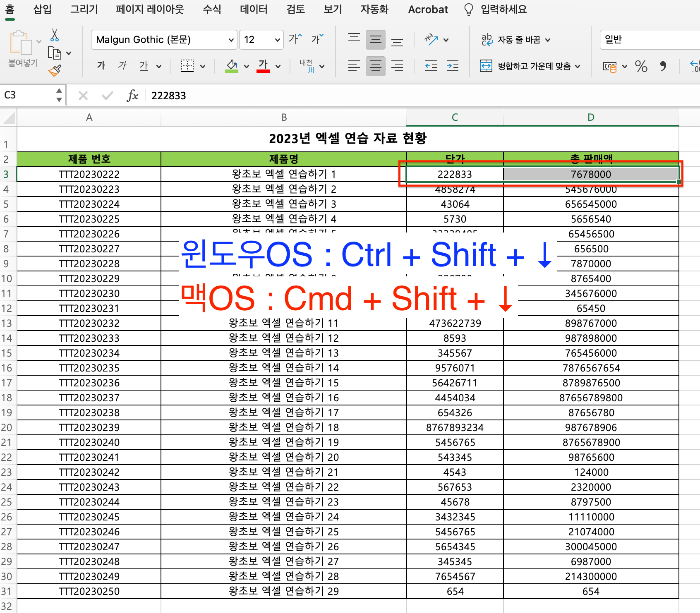Select cell TTT20230250
The height and width of the screenshot is (613, 700).
pyautogui.click(x=89, y=591)
